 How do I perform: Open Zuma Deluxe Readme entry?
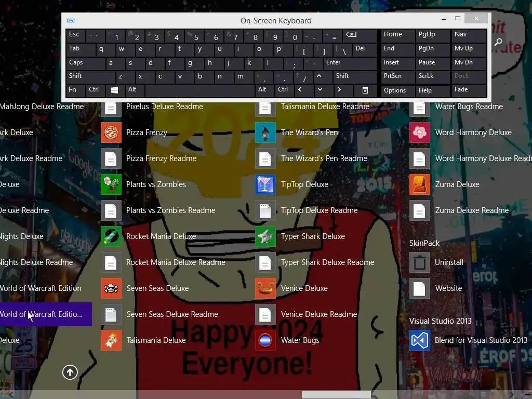459,210
